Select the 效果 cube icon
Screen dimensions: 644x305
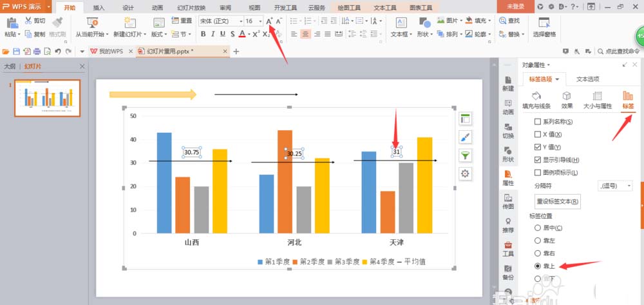click(567, 96)
